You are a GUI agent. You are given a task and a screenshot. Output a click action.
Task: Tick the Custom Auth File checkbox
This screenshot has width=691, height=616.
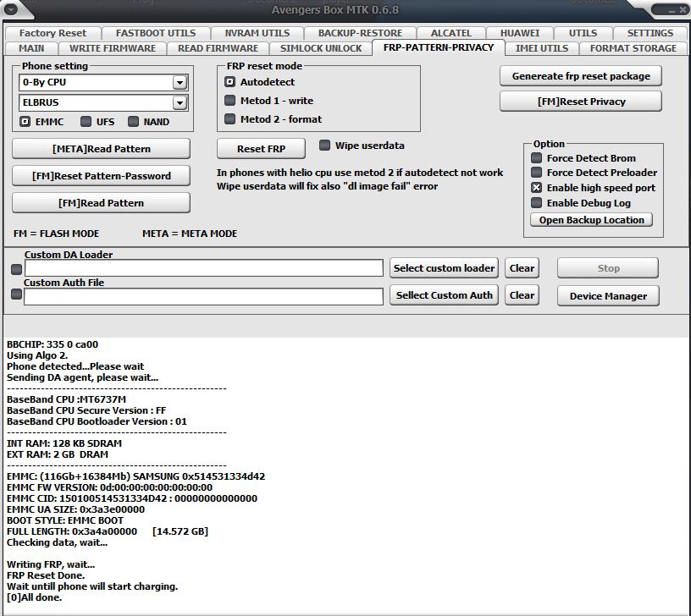(16, 294)
